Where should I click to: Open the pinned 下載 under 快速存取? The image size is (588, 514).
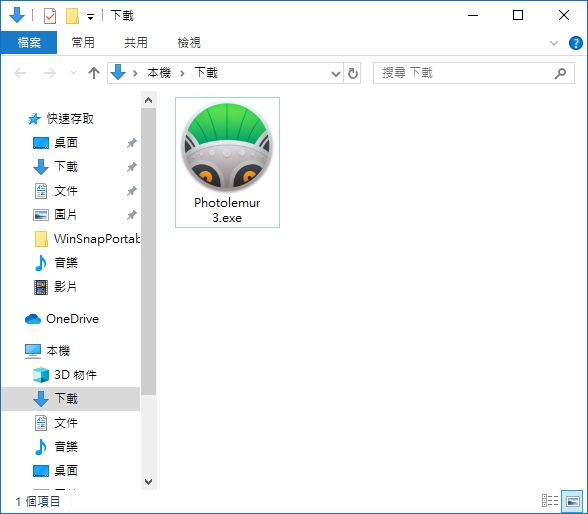coord(66,166)
